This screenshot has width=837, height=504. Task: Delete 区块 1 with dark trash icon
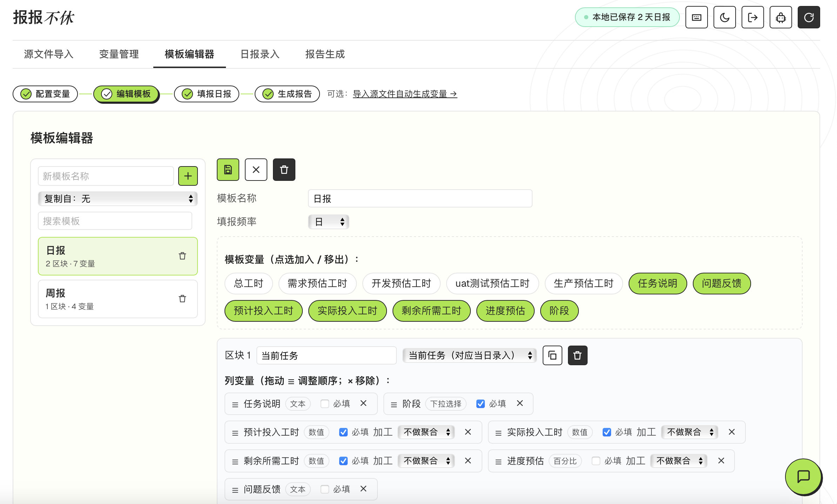pos(578,355)
